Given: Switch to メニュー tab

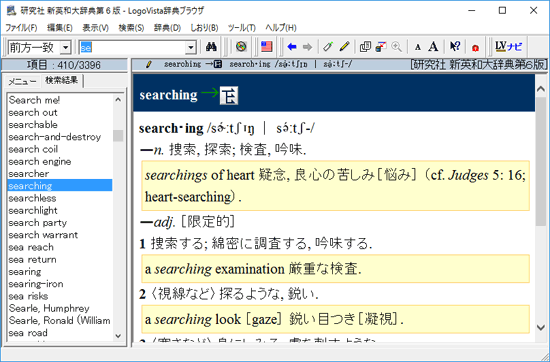Looking at the screenshot, I should click(22, 82).
